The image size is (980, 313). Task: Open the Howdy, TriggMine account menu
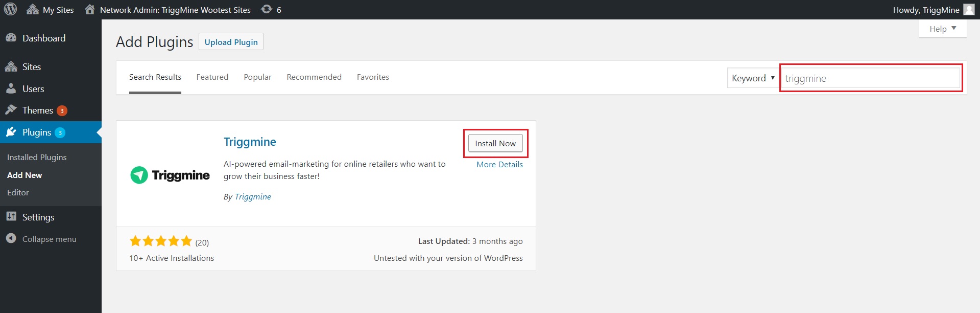934,10
